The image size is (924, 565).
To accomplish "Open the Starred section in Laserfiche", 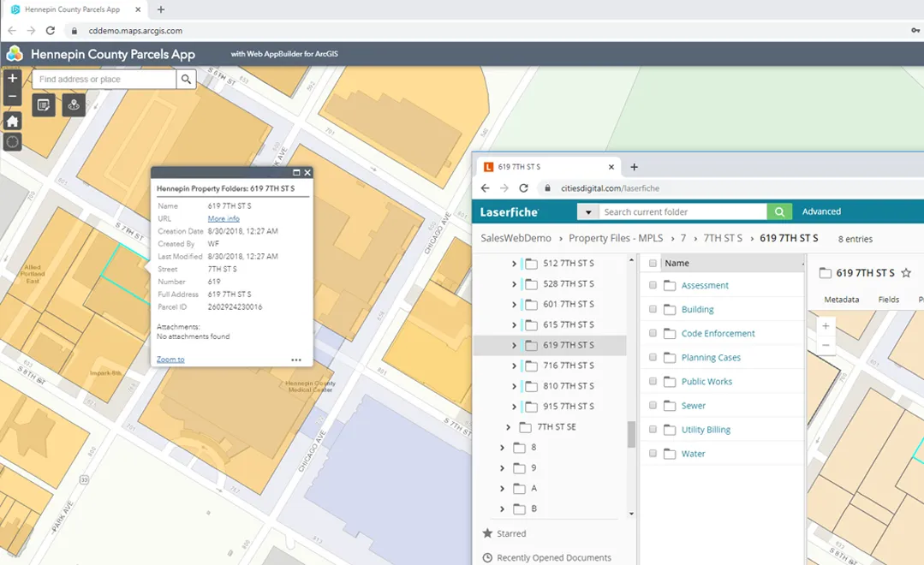I will click(504, 533).
